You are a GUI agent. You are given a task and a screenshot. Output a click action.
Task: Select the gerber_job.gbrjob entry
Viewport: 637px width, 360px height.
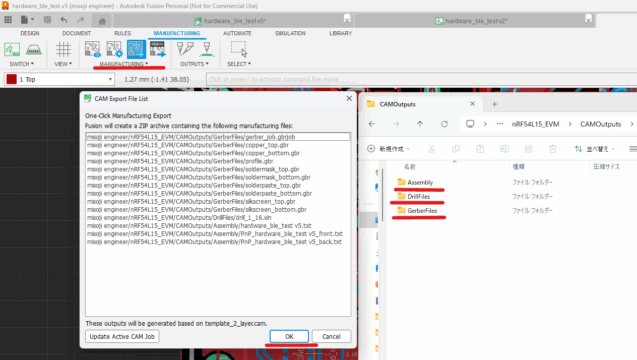(x=218, y=137)
